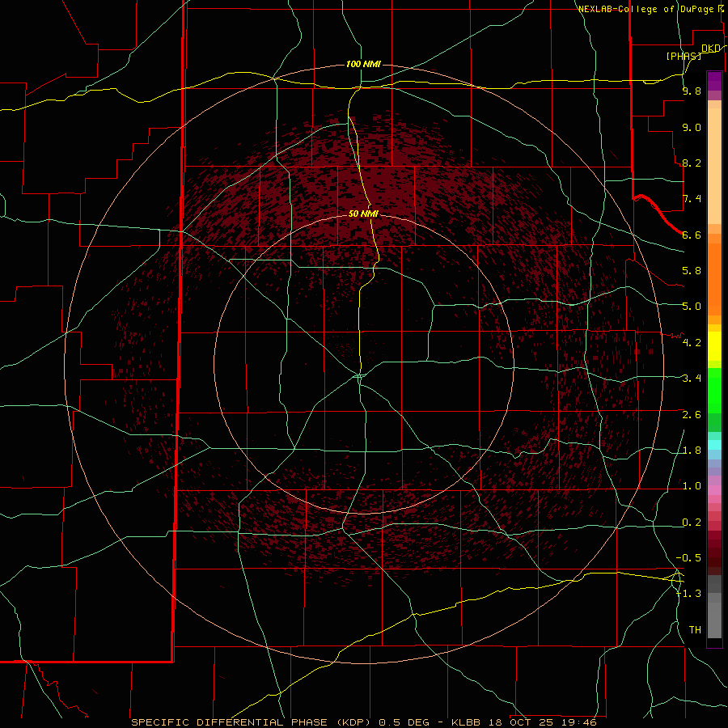The width and height of the screenshot is (728, 728).
Task: Click the -0.5 scale value
Action: 688,558
